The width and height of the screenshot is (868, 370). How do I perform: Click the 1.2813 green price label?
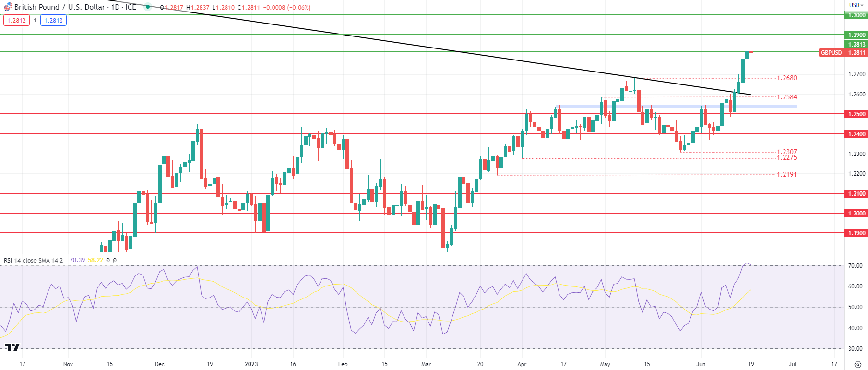pos(856,45)
